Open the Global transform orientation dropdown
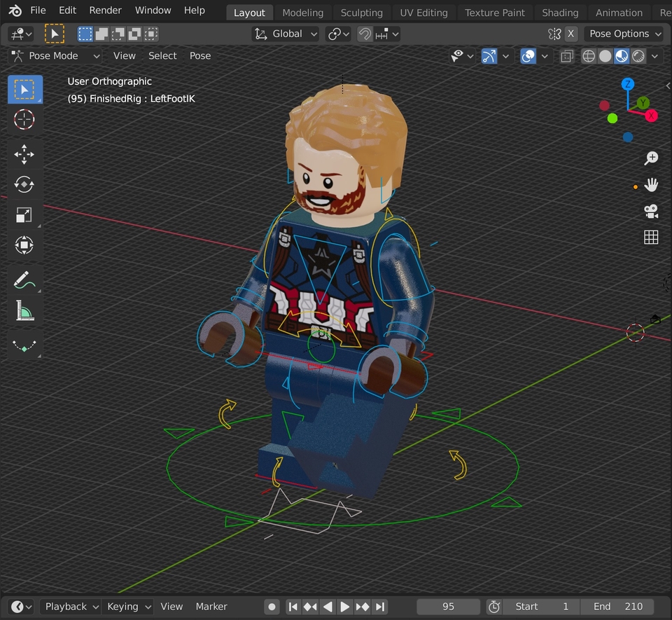The height and width of the screenshot is (620, 672). pos(286,34)
